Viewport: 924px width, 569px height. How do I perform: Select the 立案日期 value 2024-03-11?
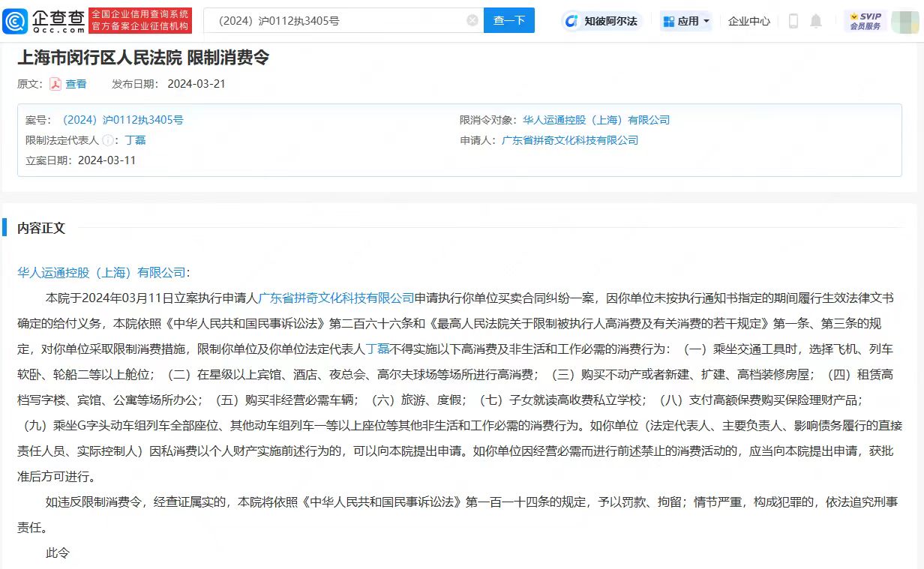(107, 160)
